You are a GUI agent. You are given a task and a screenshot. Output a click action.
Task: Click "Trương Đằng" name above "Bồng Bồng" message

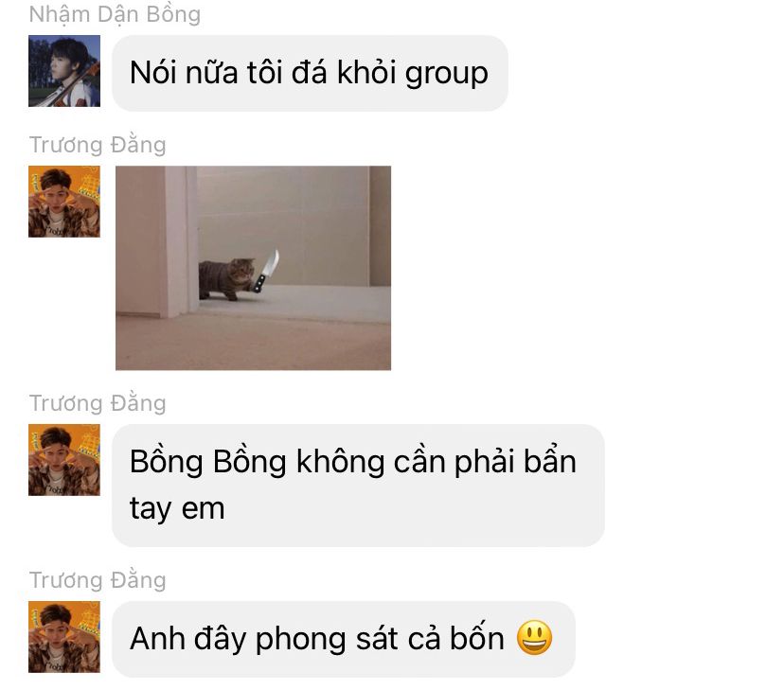pos(98,403)
